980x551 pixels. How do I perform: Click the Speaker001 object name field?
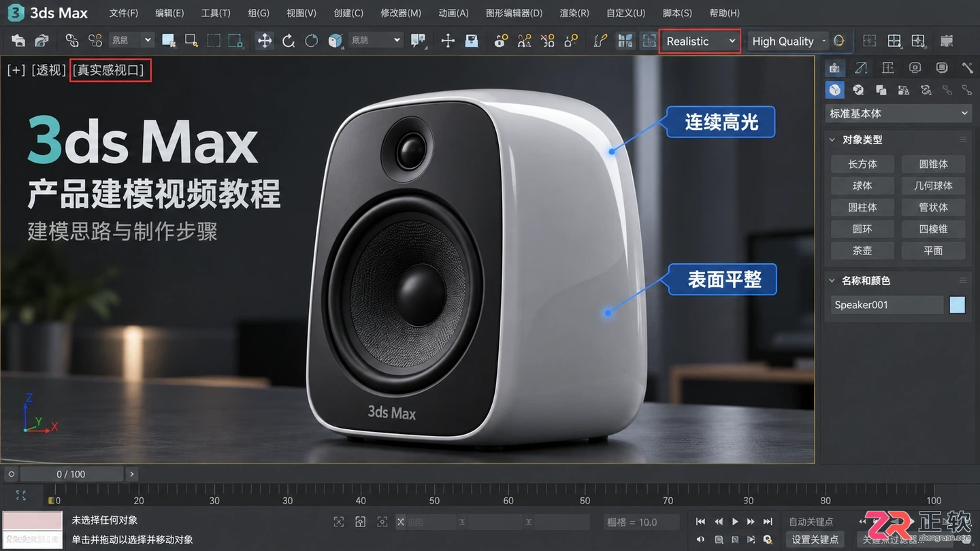(887, 305)
